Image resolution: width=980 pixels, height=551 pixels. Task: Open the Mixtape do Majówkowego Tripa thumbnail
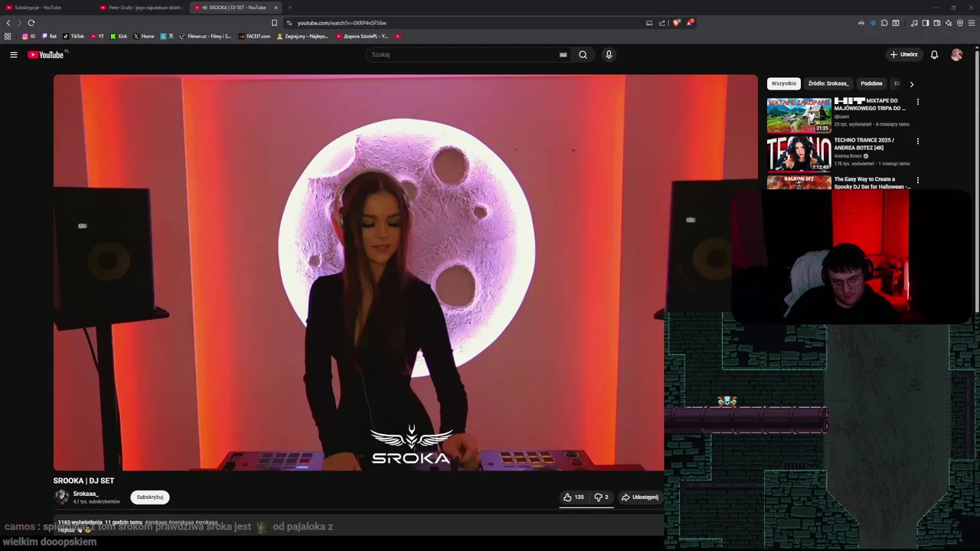pyautogui.click(x=799, y=115)
